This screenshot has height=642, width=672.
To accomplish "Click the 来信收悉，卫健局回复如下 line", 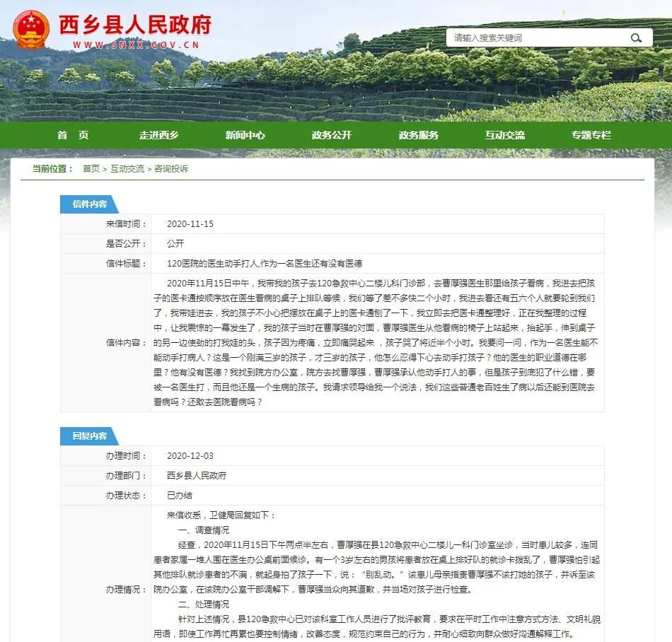I will [x=220, y=515].
